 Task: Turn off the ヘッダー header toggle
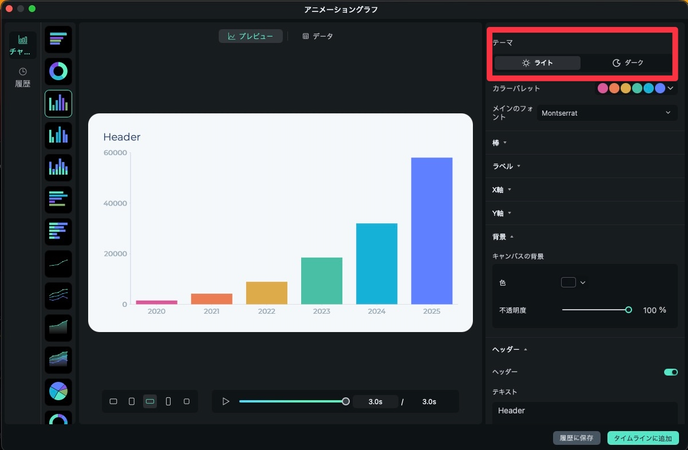coord(670,372)
